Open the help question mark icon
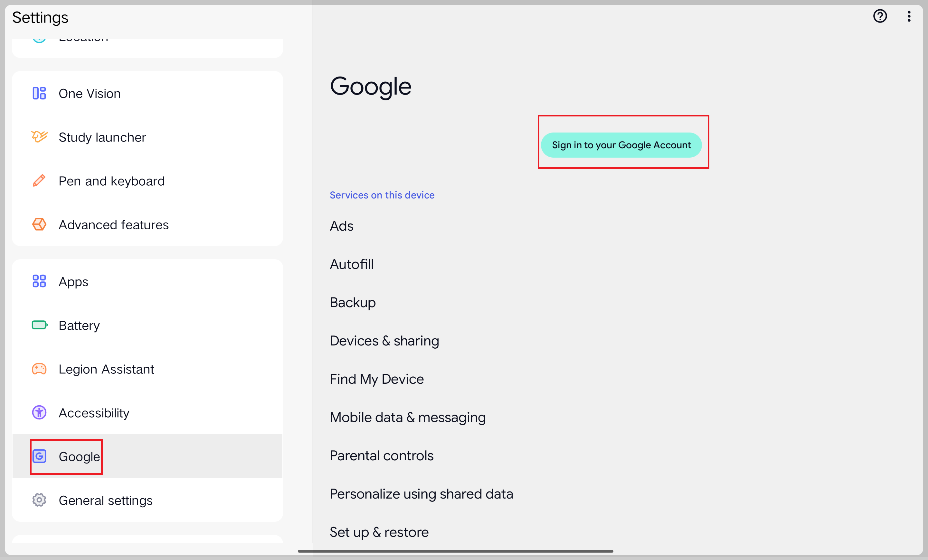The image size is (928, 560). pos(880,16)
